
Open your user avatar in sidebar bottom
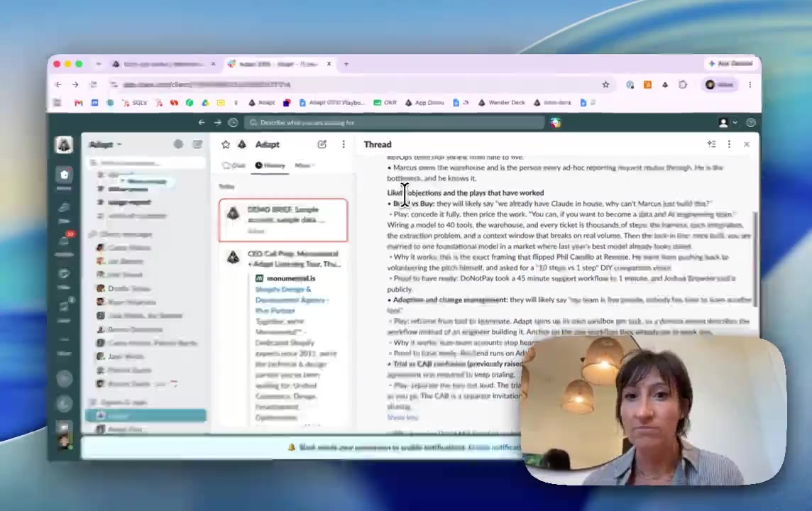tap(64, 441)
